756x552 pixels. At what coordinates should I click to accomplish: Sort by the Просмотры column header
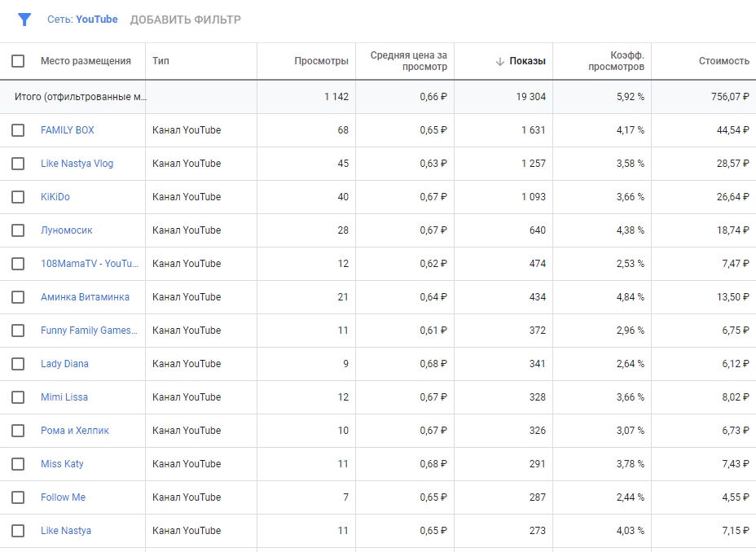click(321, 61)
